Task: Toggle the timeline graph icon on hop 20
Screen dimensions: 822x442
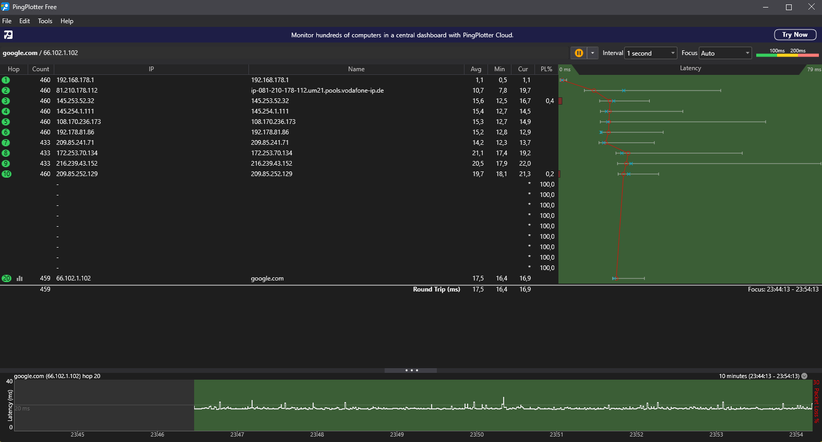Action: coord(20,279)
